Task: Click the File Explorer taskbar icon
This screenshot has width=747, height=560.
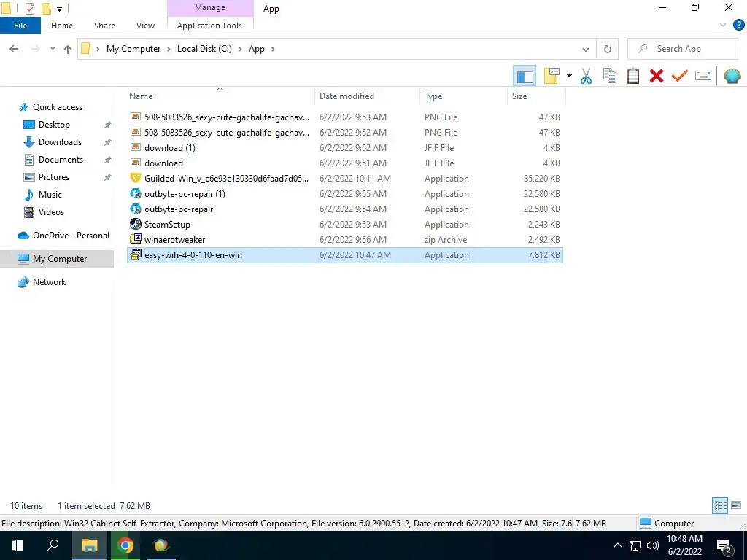Action: [89, 545]
